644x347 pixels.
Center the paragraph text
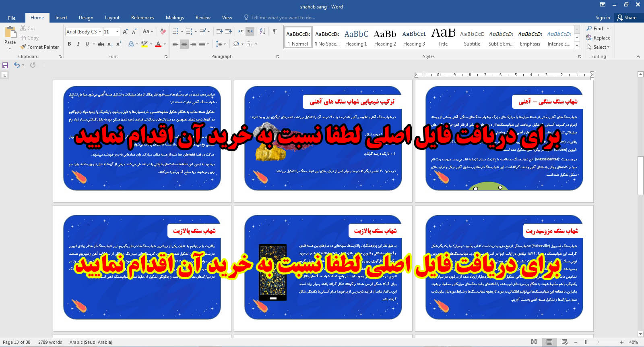[184, 44]
